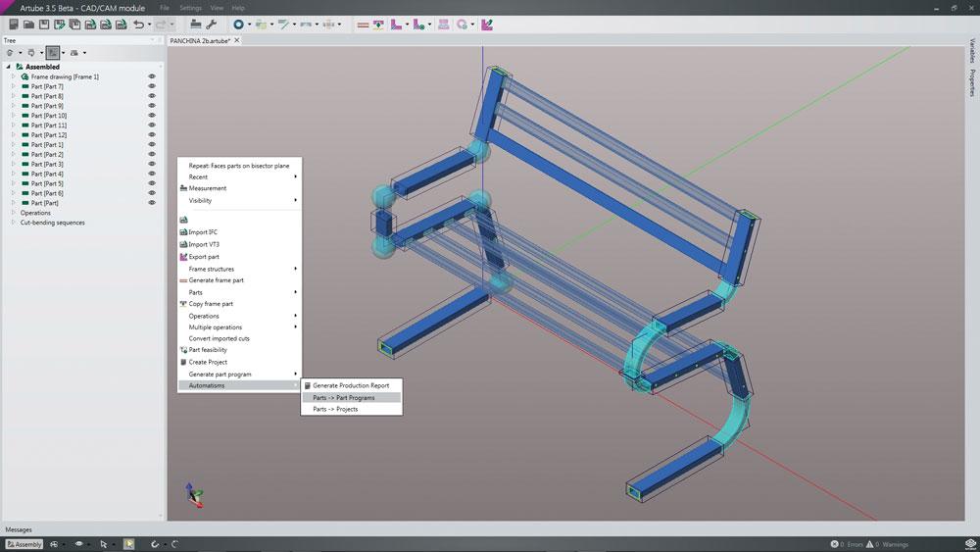Click the pink machine icon in toolbar
The width and height of the screenshot is (980, 552).
coord(443,25)
